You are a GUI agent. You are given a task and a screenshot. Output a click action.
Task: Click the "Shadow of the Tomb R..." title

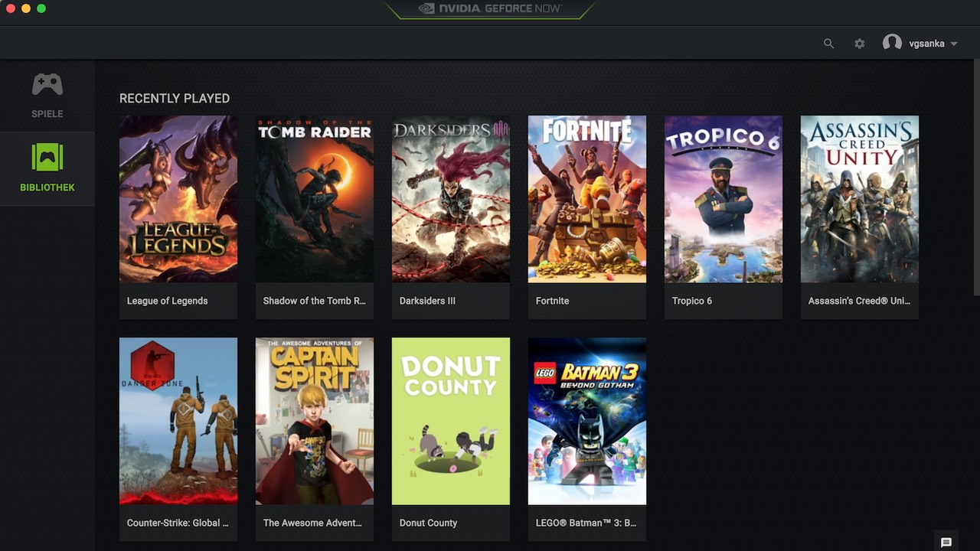(x=315, y=301)
